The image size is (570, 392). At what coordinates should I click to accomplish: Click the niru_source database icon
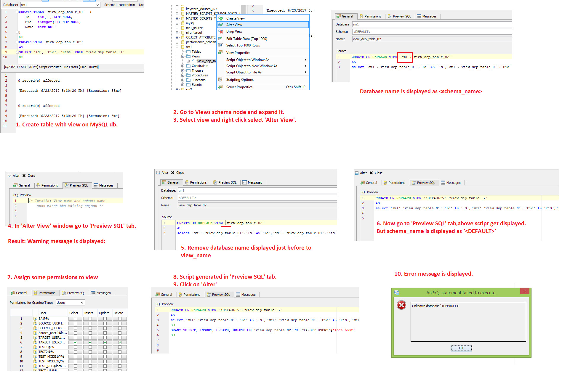click(183, 28)
